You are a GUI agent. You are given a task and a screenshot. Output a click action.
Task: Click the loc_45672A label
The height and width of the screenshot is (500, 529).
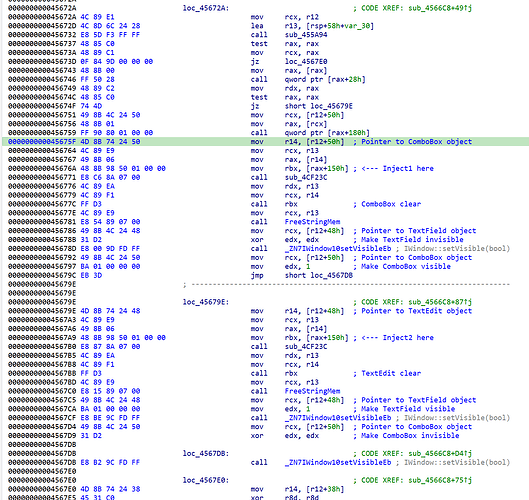(x=205, y=8)
